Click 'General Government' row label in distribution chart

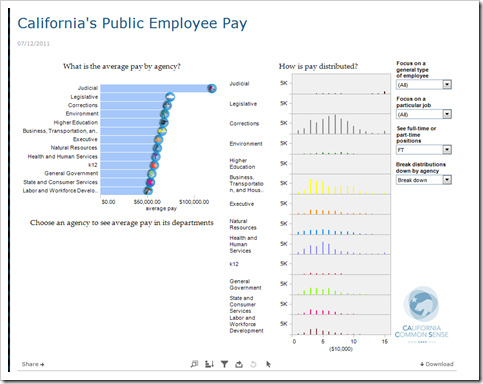click(x=245, y=284)
